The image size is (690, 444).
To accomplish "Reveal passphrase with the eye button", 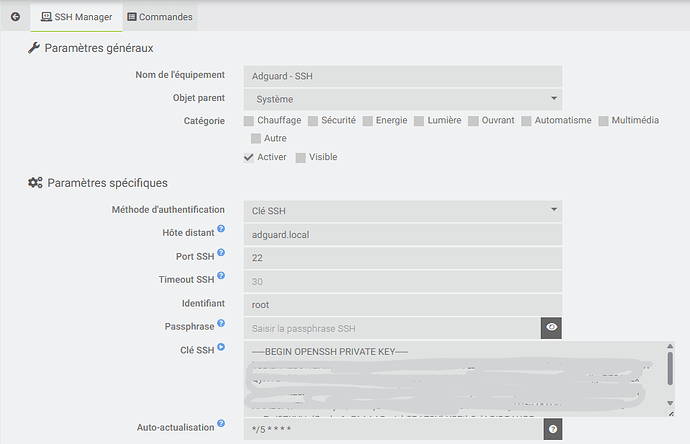I will 551,328.
